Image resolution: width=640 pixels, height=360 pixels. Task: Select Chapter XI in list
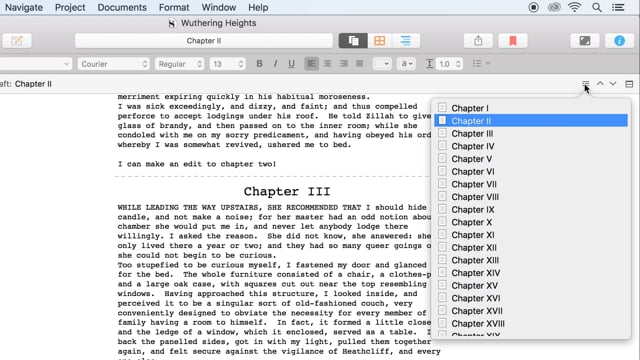(x=531, y=235)
